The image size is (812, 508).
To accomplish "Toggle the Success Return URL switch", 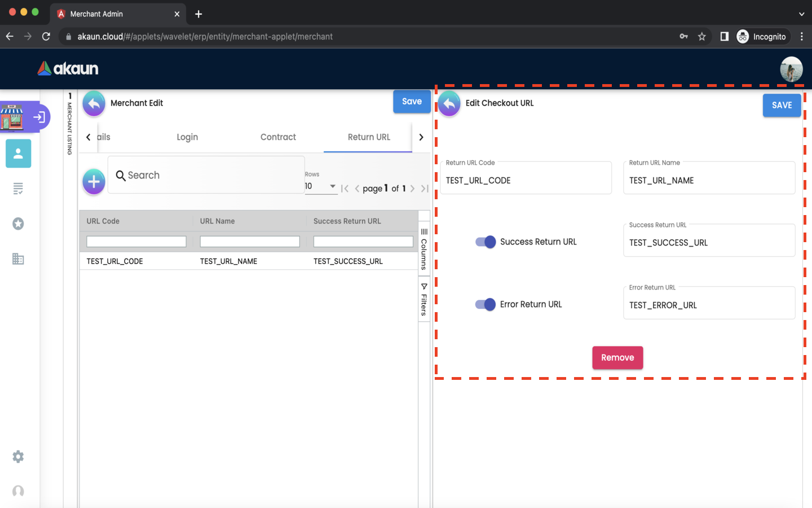I will pyautogui.click(x=486, y=242).
